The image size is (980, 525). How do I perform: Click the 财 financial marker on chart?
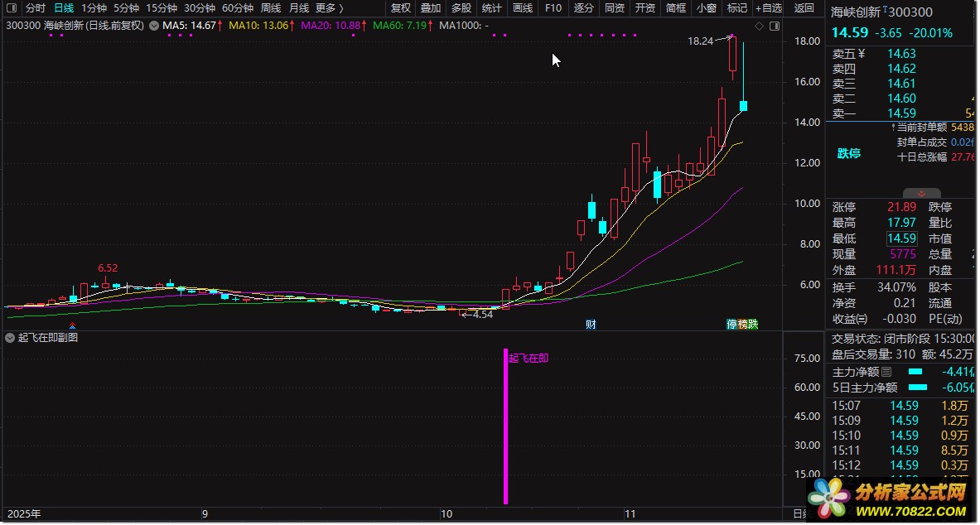pyautogui.click(x=591, y=325)
